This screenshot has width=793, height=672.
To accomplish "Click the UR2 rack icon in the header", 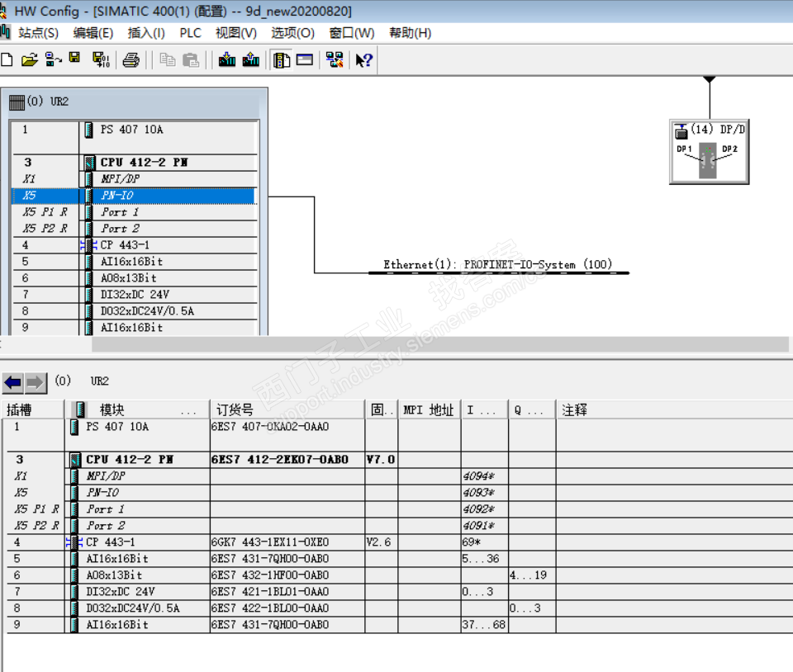I will click(17, 102).
